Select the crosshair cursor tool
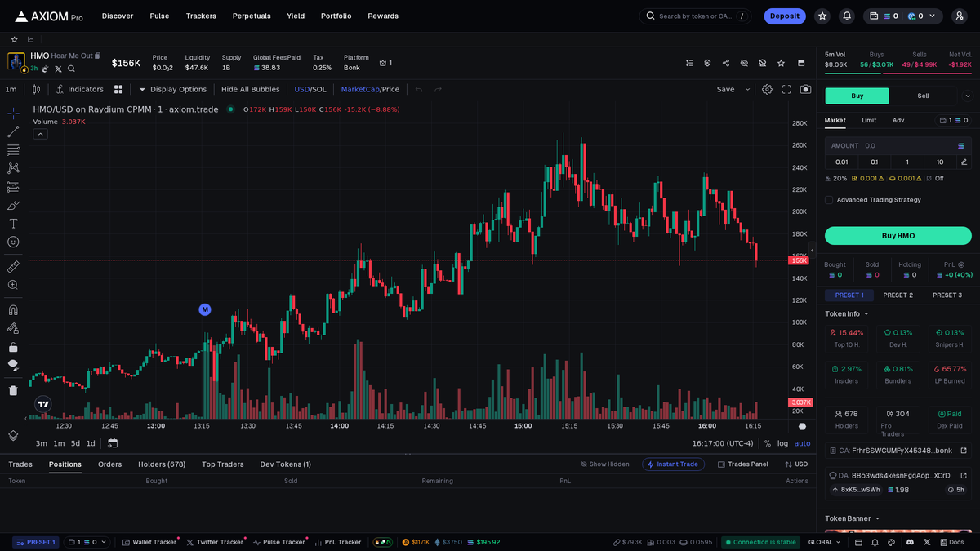The height and width of the screenshot is (551, 980). click(13, 113)
